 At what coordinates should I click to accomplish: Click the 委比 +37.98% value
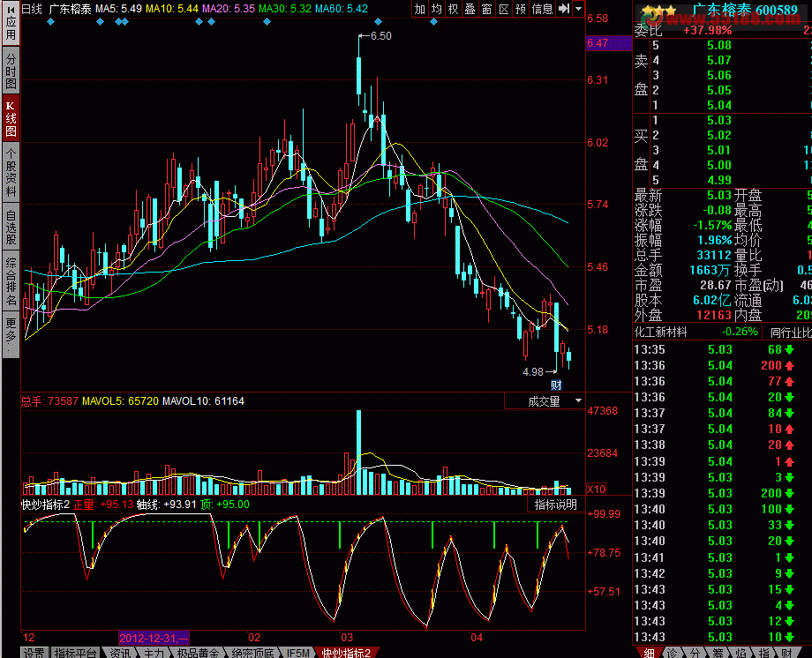(x=707, y=31)
